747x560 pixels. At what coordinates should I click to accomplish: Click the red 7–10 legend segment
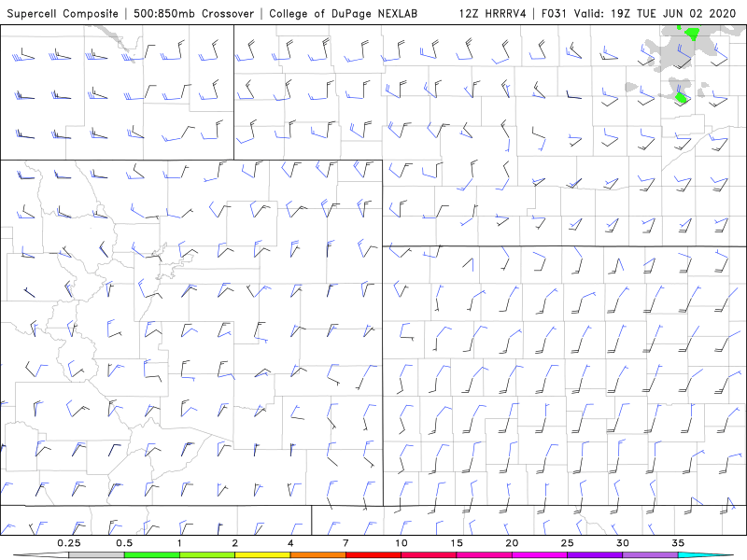pos(373,555)
